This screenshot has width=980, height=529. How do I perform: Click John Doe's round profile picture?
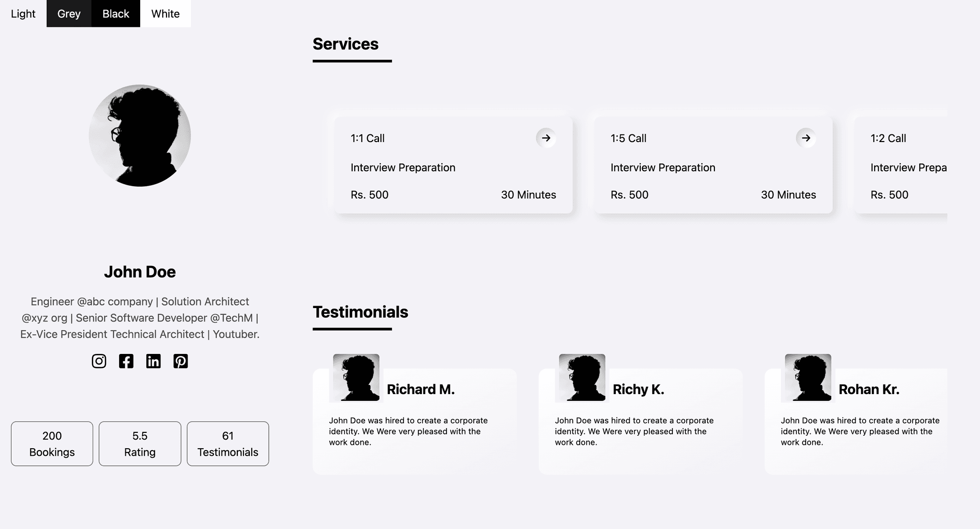140,135
